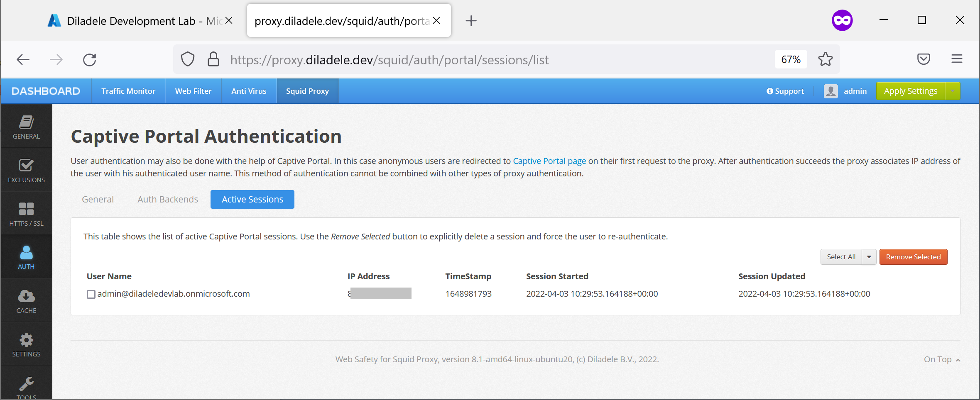The image size is (980, 400).
Task: Reset zoom via the 67% indicator
Action: pos(791,59)
